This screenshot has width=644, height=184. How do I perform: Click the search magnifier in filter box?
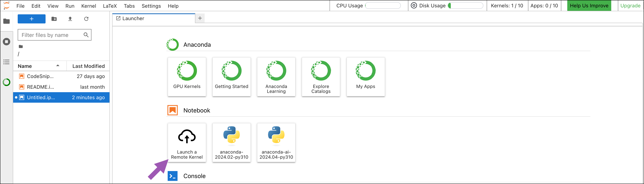(x=86, y=35)
